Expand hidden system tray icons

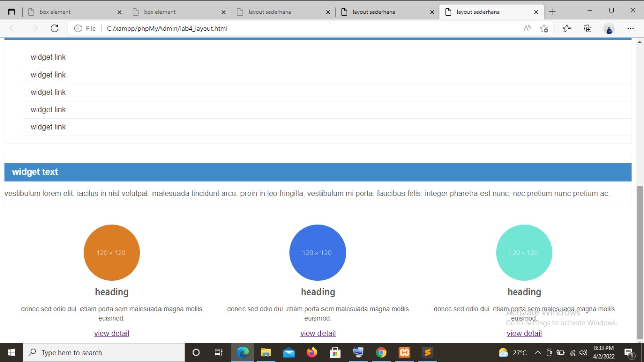click(538, 352)
